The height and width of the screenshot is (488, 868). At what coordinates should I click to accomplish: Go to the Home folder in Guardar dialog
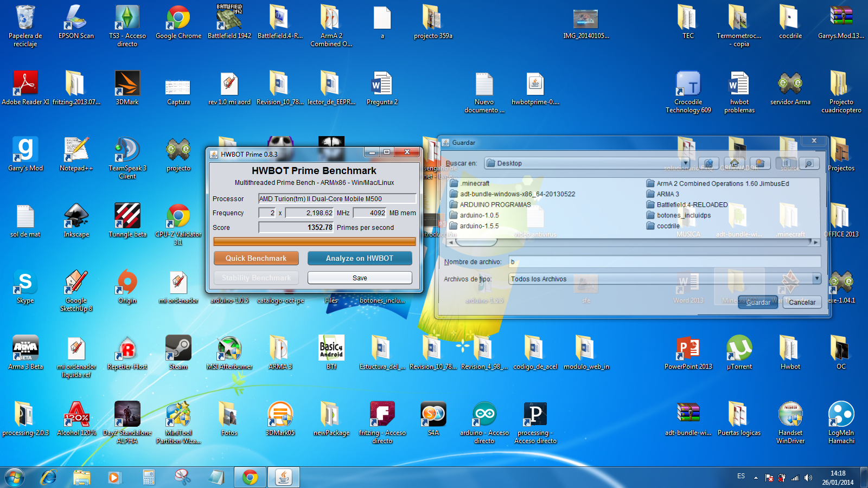[734, 163]
